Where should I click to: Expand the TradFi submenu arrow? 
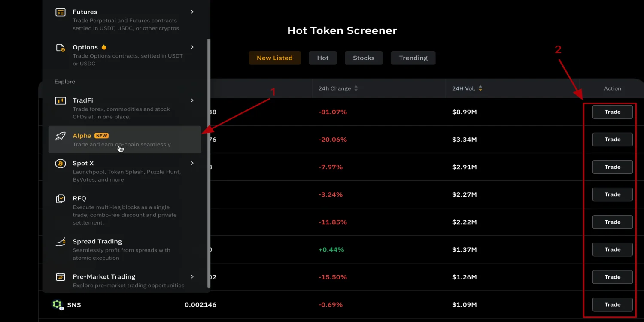pos(192,100)
